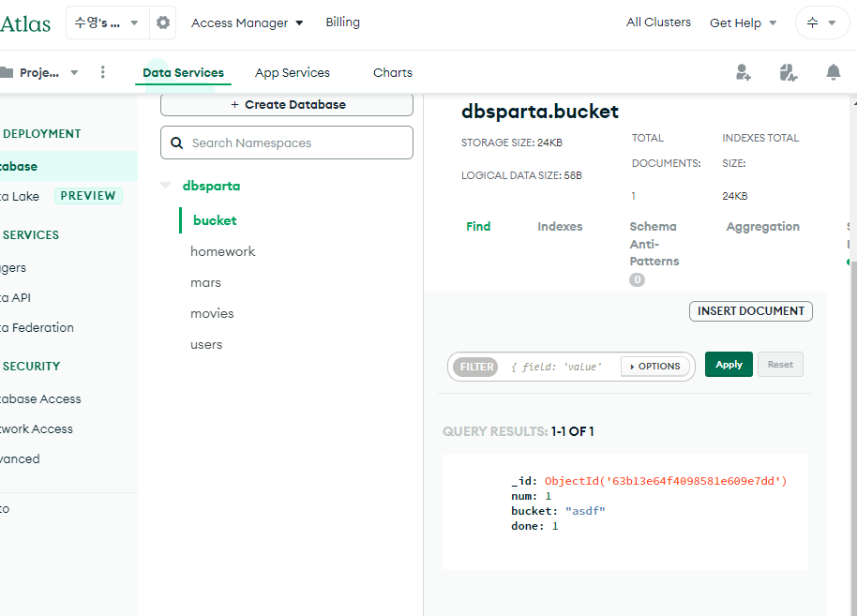Click the ObjectId value in document
857x616 pixels.
pos(665,481)
